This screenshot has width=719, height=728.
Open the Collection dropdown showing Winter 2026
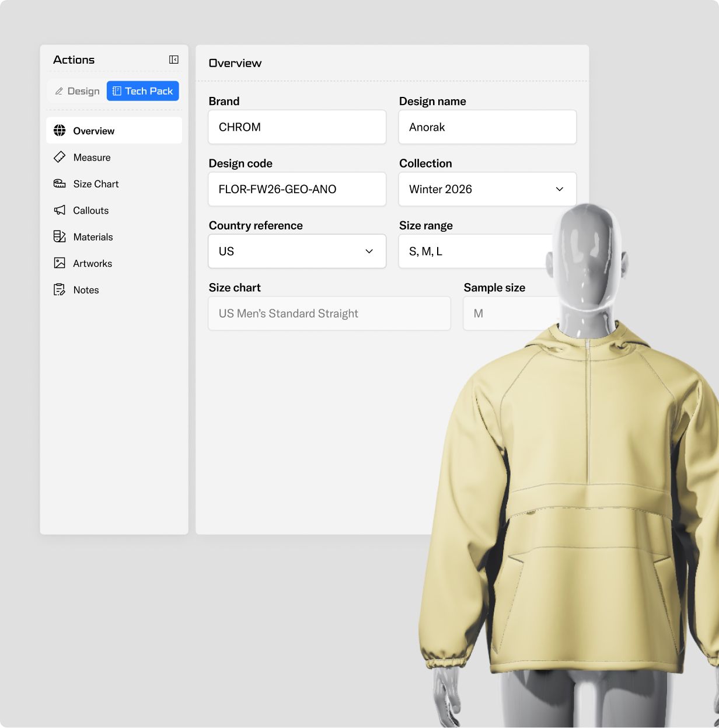click(487, 189)
